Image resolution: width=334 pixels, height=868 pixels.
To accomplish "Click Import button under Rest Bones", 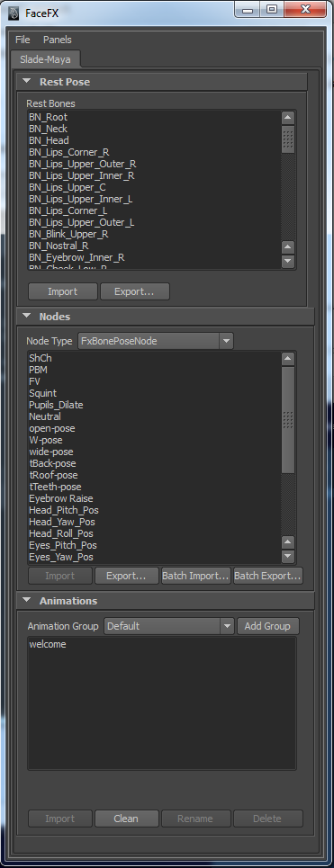I will (x=63, y=291).
